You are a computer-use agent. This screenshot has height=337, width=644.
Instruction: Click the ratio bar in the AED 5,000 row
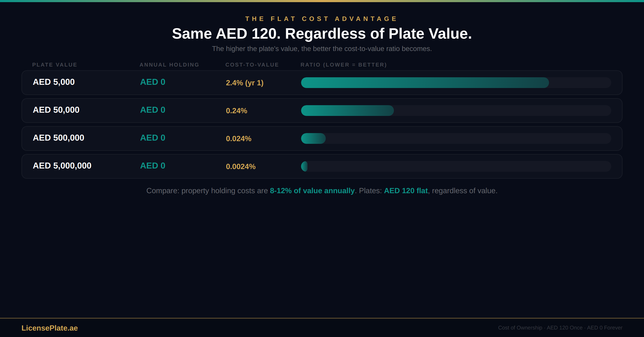click(425, 83)
